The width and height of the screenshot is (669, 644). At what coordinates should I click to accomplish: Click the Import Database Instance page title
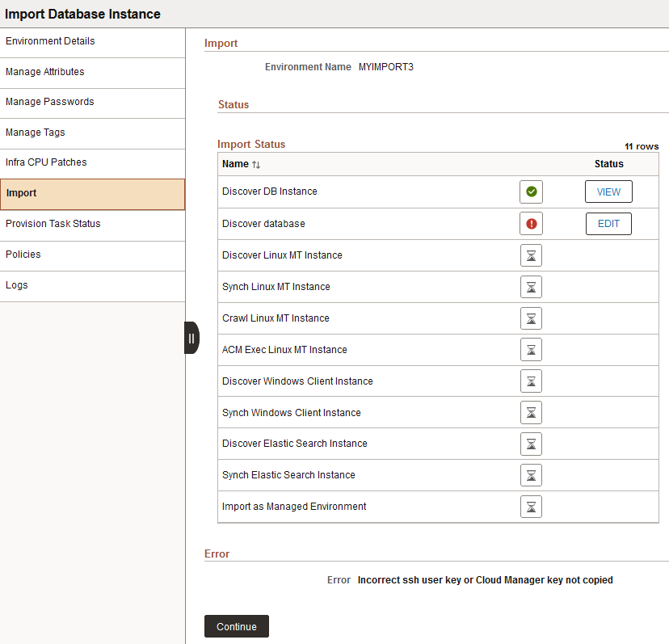click(82, 14)
